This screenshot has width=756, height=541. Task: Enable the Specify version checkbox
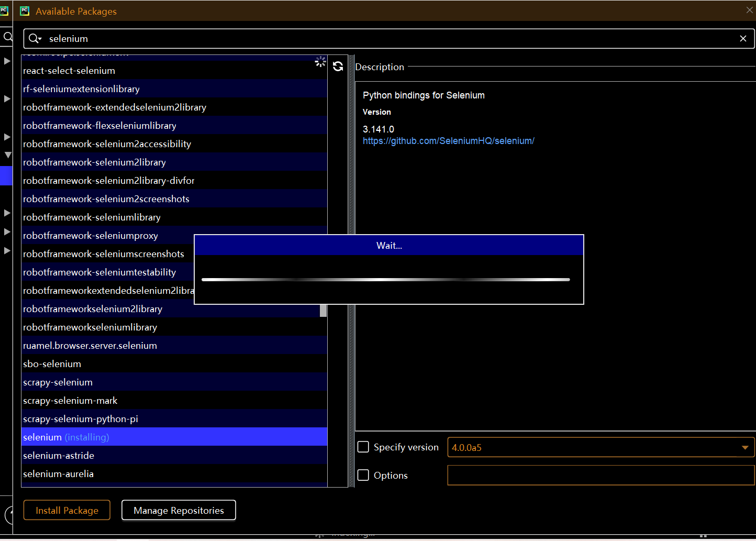pyautogui.click(x=363, y=447)
